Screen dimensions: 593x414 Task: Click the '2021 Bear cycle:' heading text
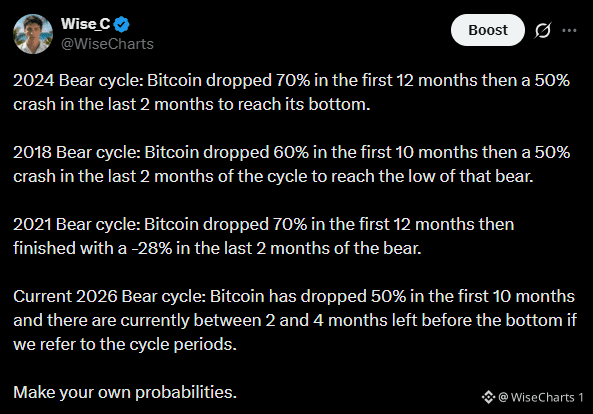pos(77,225)
